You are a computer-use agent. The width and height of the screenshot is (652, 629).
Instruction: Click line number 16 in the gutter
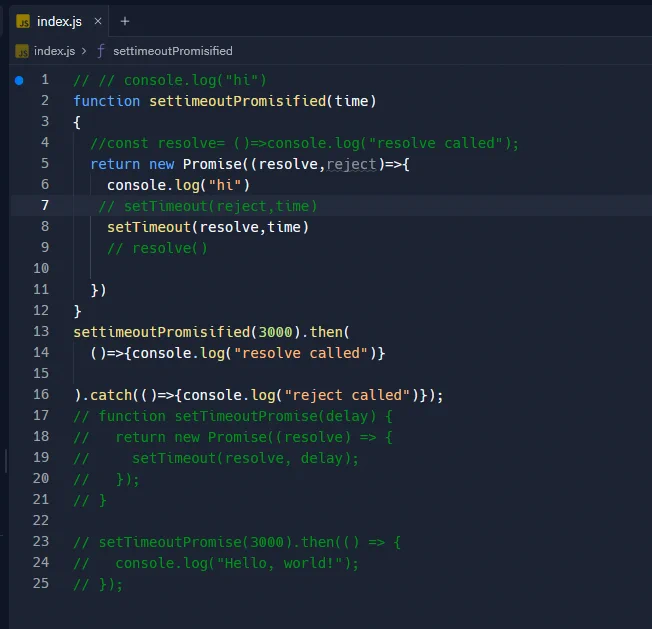pyautogui.click(x=41, y=394)
